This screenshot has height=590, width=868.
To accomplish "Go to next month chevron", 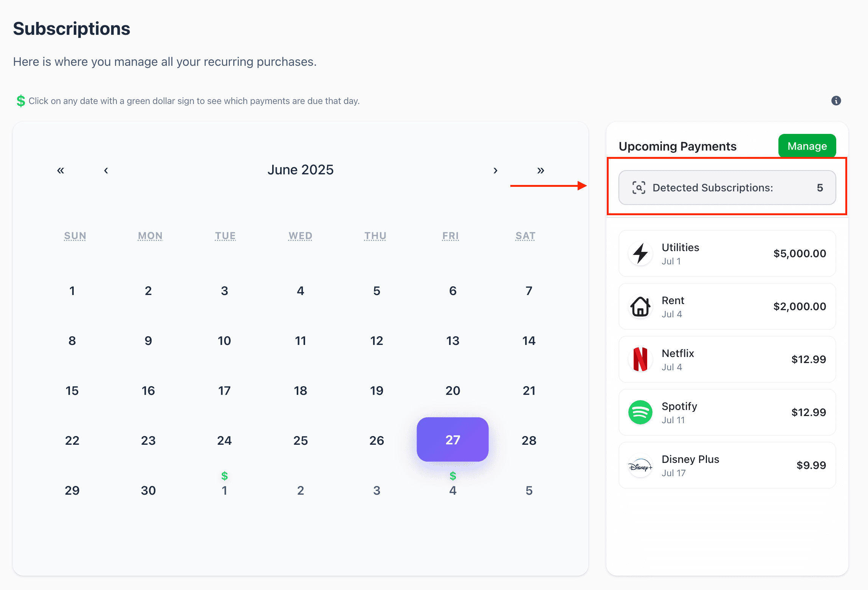I will coord(495,170).
